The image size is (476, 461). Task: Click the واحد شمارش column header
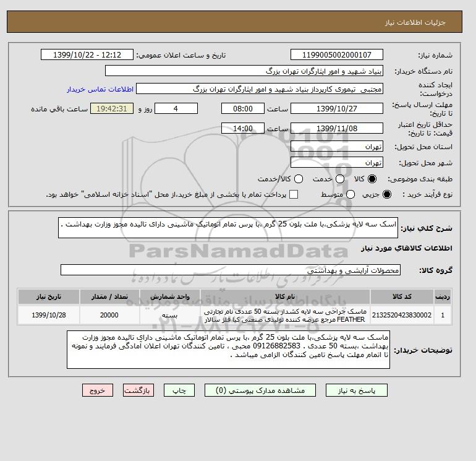click(170, 296)
